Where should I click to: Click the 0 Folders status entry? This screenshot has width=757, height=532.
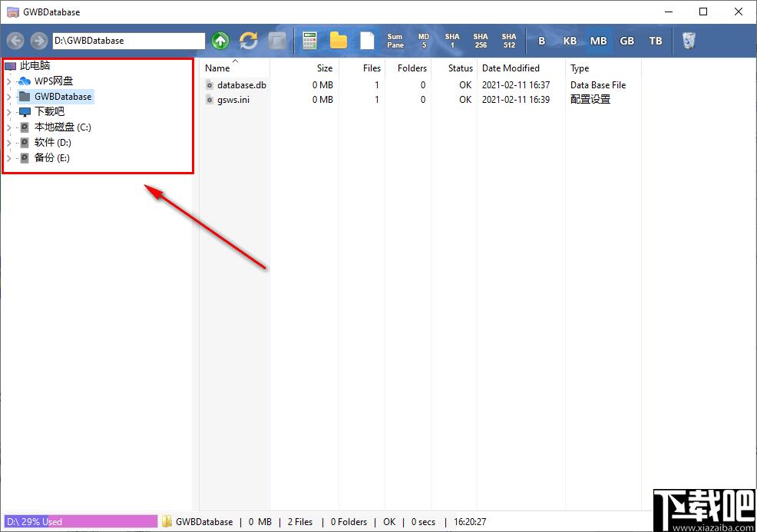[x=349, y=522]
